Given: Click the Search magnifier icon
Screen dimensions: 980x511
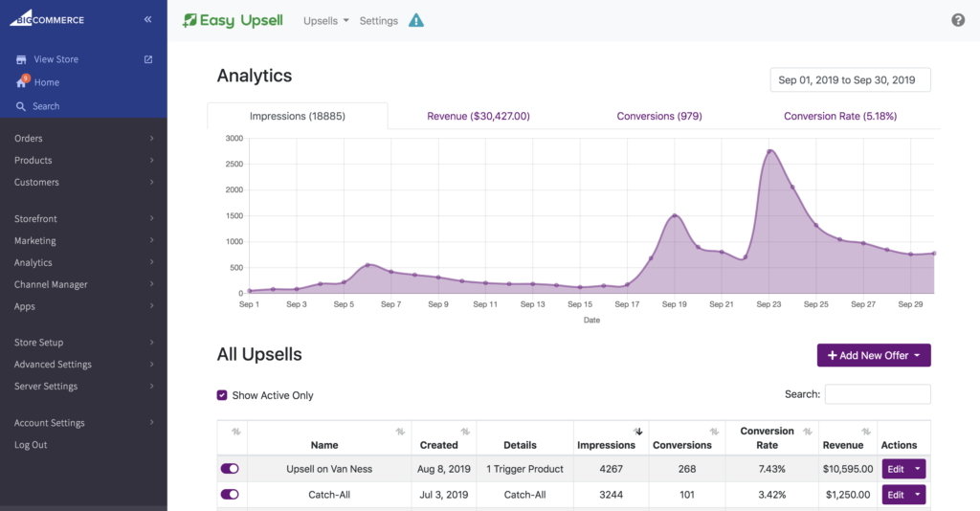Looking at the screenshot, I should pyautogui.click(x=21, y=107).
